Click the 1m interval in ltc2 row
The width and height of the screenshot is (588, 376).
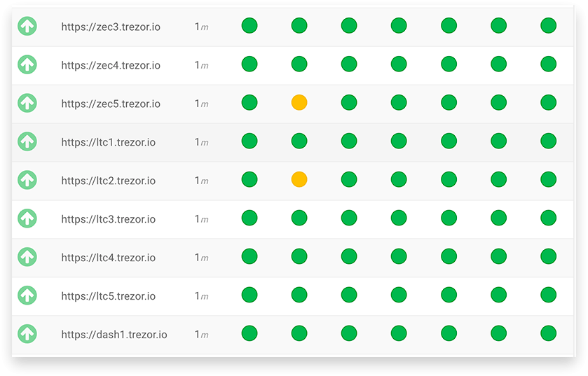pos(202,181)
